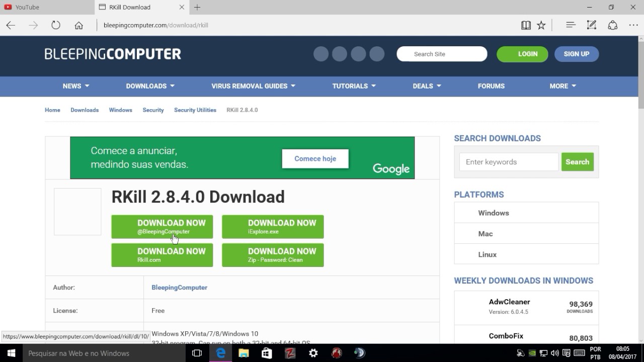Click the BleepingComputer author link

pos(179,288)
